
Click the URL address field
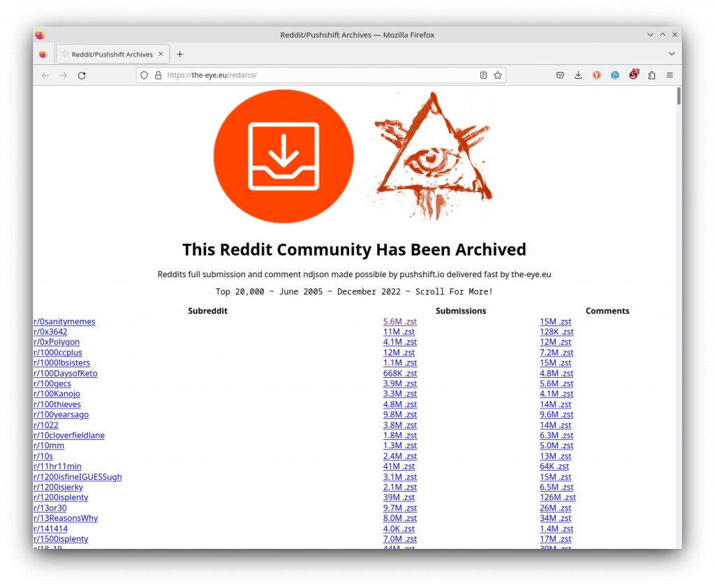(x=319, y=75)
